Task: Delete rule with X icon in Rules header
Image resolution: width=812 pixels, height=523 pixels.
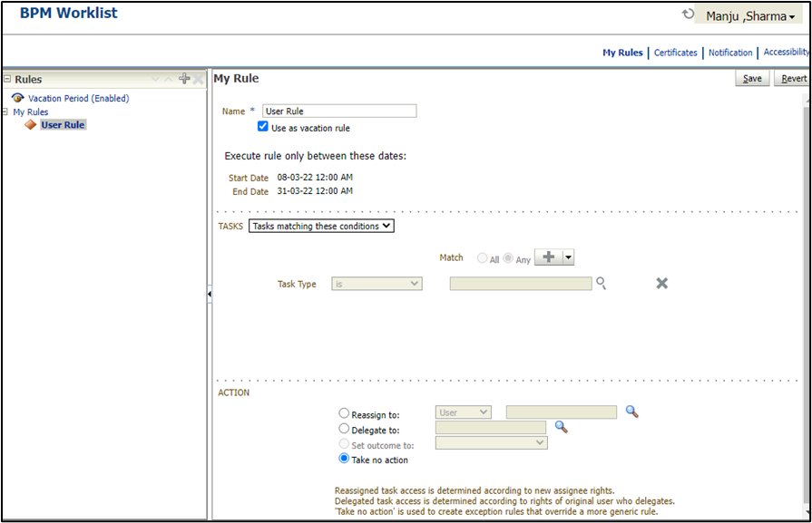Action: coord(199,79)
